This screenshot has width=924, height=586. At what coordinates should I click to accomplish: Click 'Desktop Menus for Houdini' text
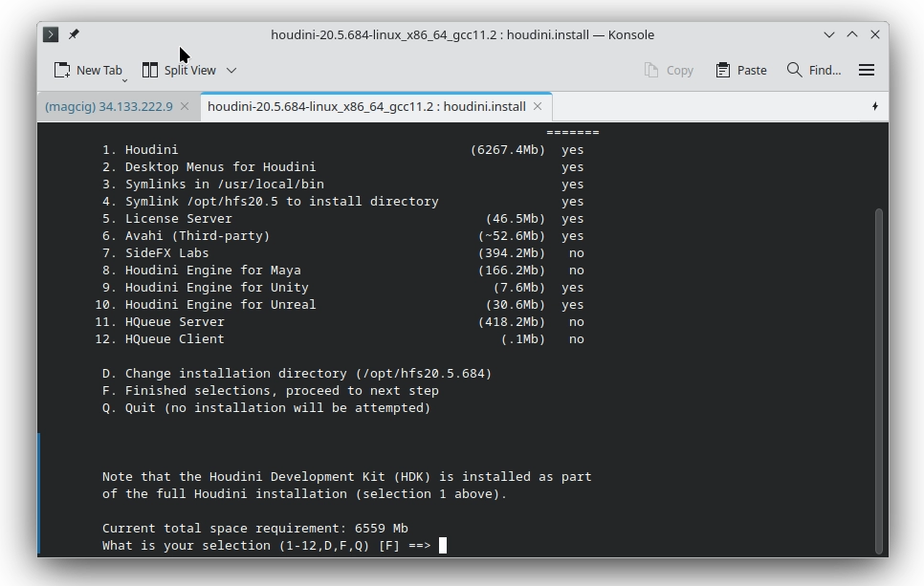click(220, 167)
